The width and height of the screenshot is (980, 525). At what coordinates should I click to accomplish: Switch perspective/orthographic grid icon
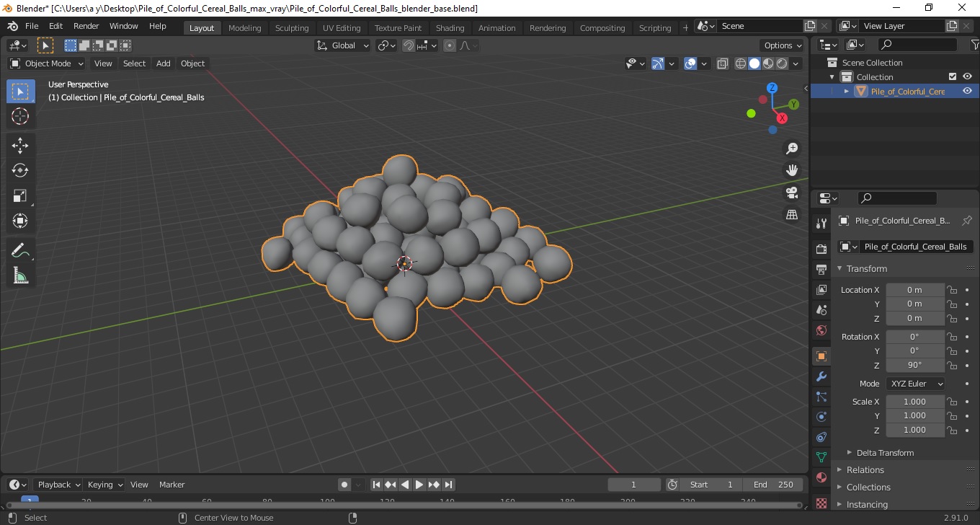[792, 215]
